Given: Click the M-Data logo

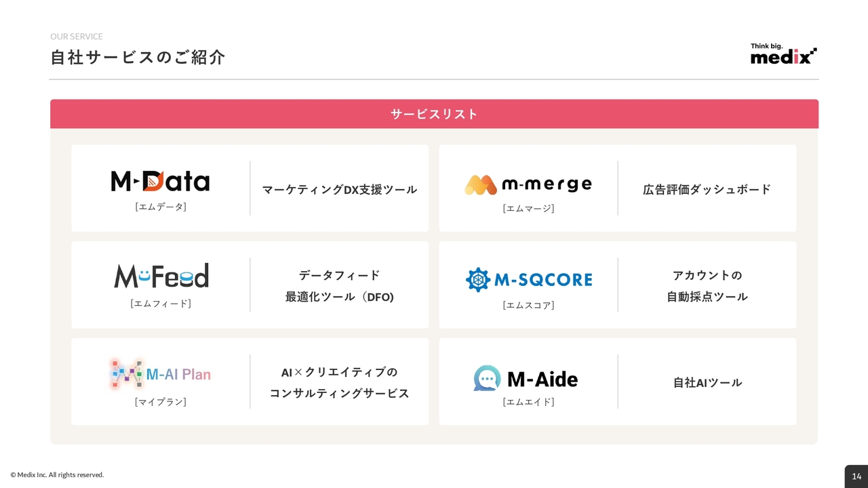Looking at the screenshot, I should 160,181.
